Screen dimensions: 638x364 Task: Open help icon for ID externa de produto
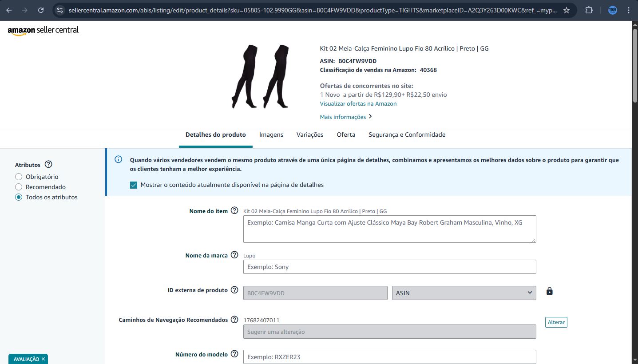(x=234, y=290)
